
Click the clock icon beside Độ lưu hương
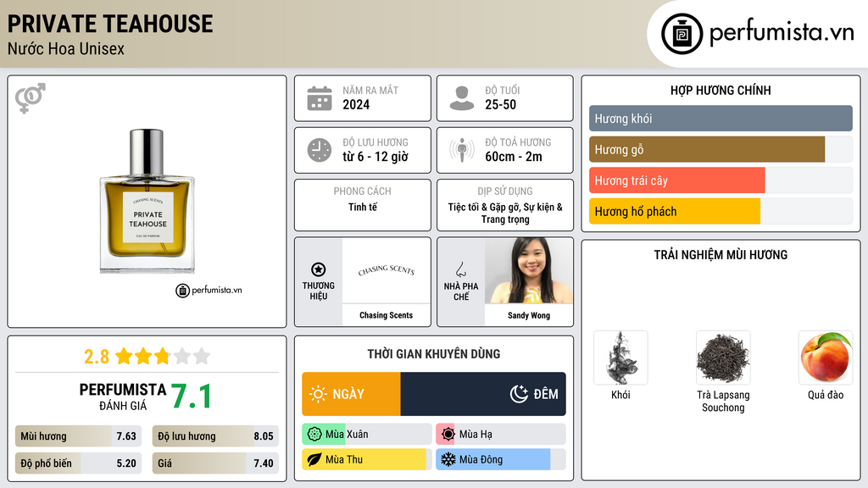pos(320,150)
